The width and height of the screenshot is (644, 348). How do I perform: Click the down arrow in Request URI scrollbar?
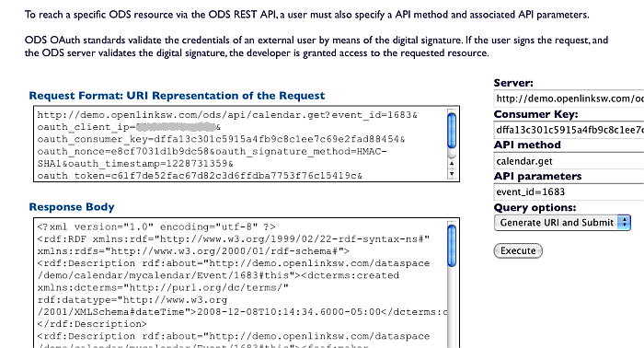[x=452, y=174]
